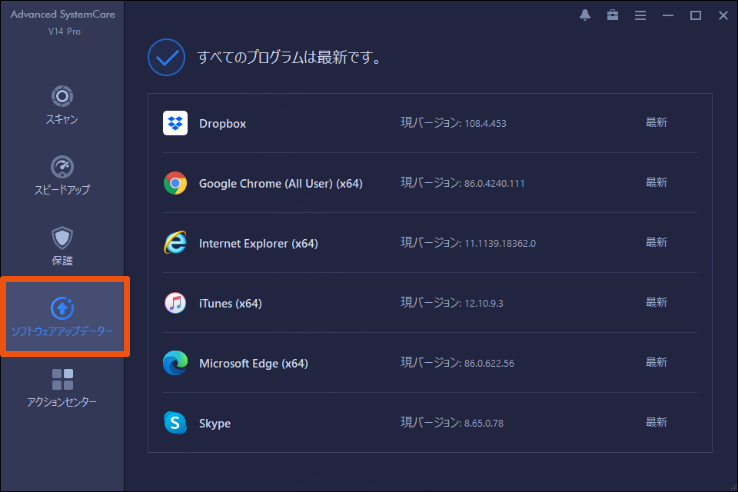Select Internet Explorer (x64) entry
The width and height of the screenshot is (738, 492).
click(x=258, y=243)
